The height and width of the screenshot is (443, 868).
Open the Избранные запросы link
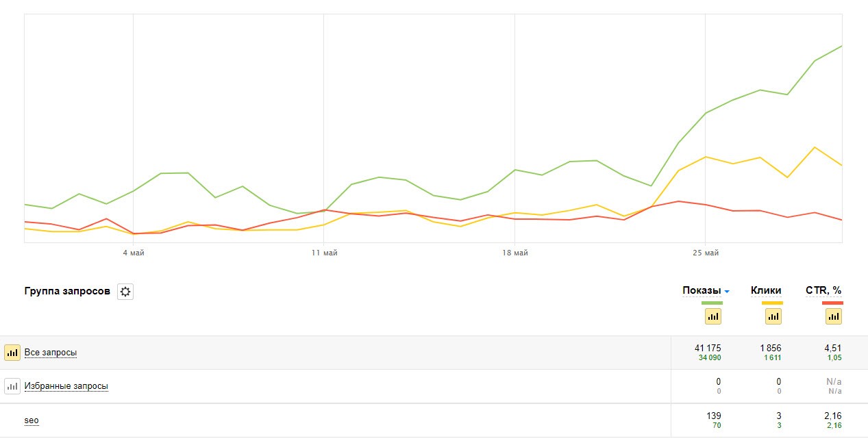[66, 386]
